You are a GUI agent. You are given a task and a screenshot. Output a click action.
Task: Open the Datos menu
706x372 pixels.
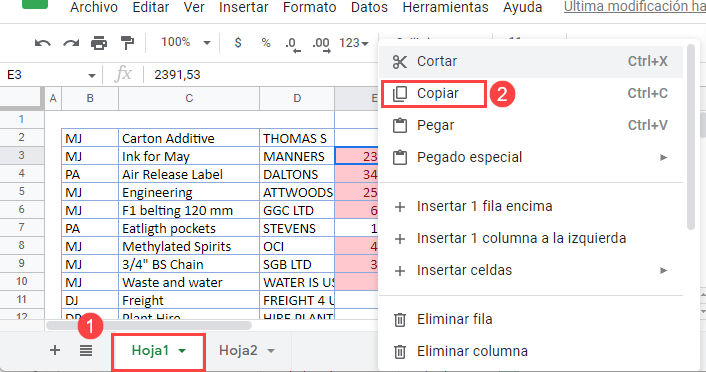pos(369,7)
